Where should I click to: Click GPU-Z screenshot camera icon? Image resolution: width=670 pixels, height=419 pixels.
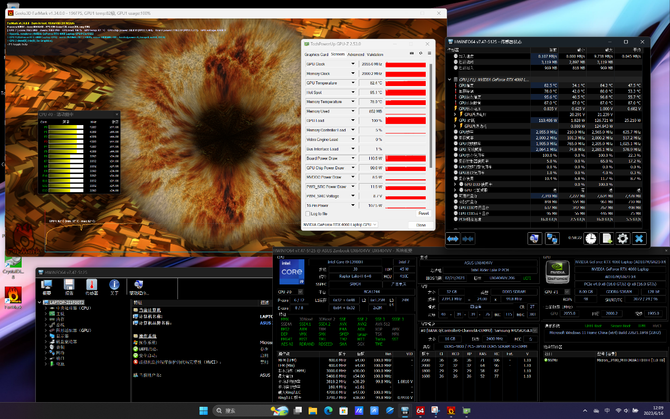click(x=412, y=53)
